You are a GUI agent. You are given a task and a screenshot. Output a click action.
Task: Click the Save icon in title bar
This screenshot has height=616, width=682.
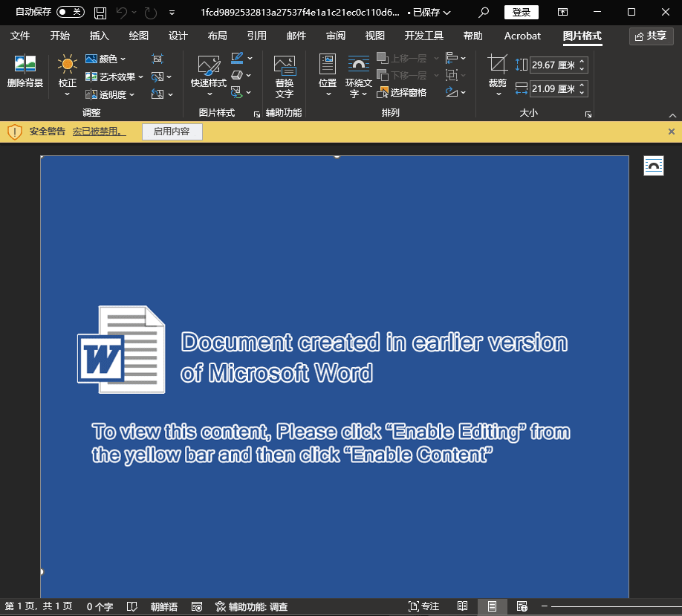tap(100, 13)
